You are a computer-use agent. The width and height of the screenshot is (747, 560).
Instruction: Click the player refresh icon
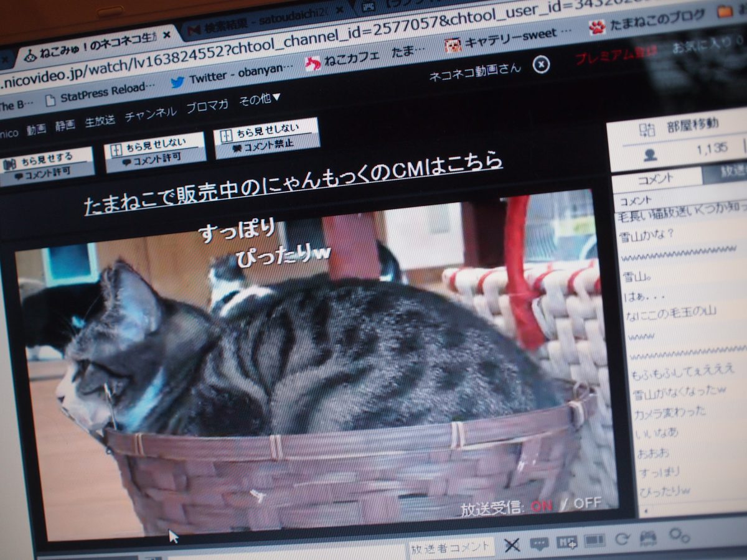pyautogui.click(x=622, y=539)
